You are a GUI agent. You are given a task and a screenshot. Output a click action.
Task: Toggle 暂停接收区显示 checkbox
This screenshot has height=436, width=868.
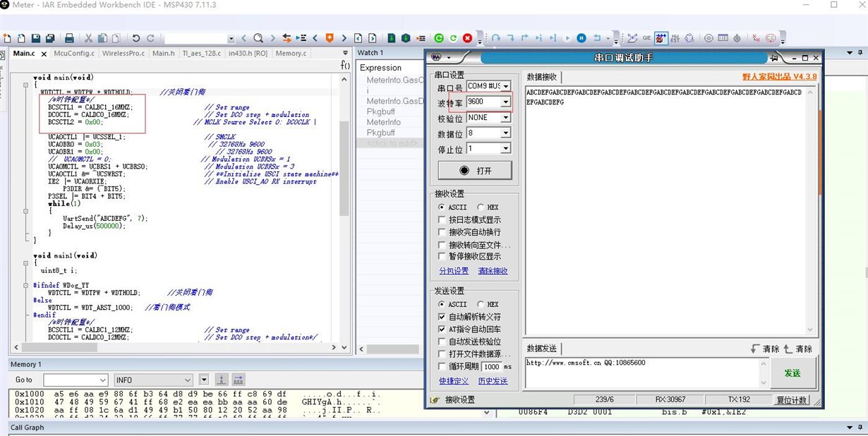(x=442, y=256)
